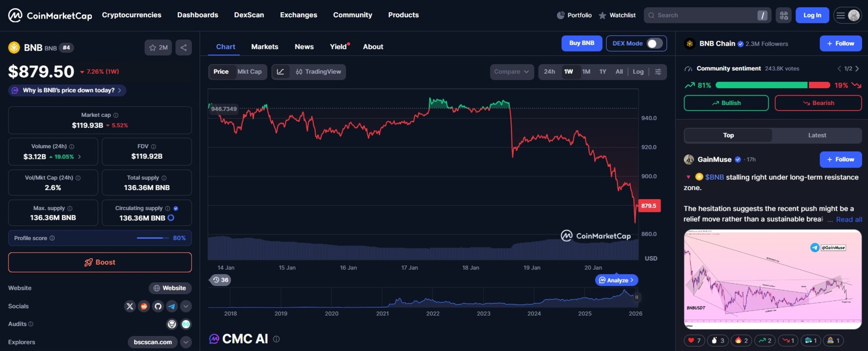
Task: Expand more social links chevron
Action: [x=186, y=306]
